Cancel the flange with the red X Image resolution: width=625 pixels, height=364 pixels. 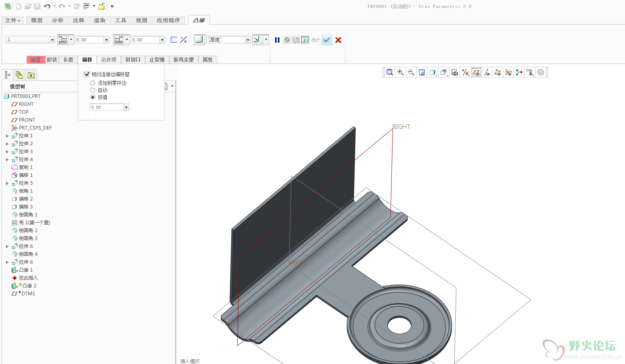coord(338,40)
